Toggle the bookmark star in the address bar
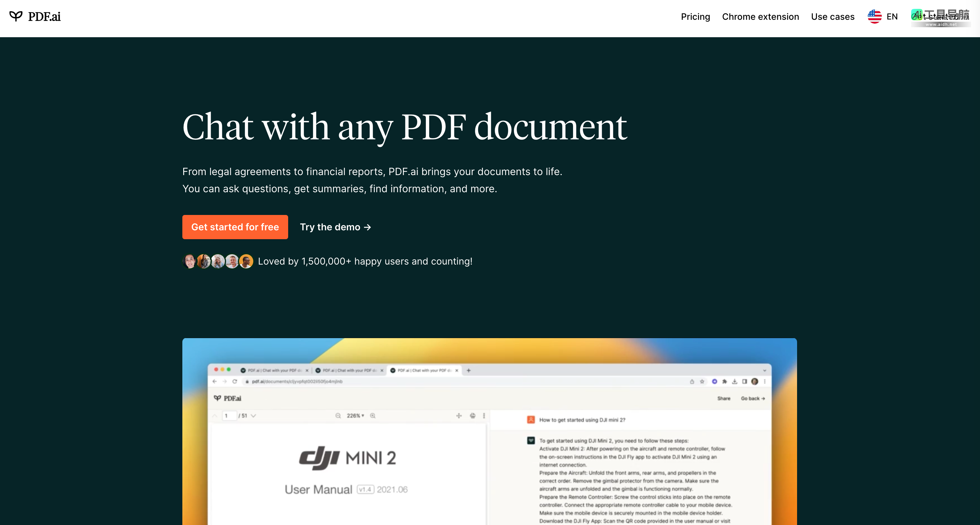980x525 pixels. [x=702, y=382]
